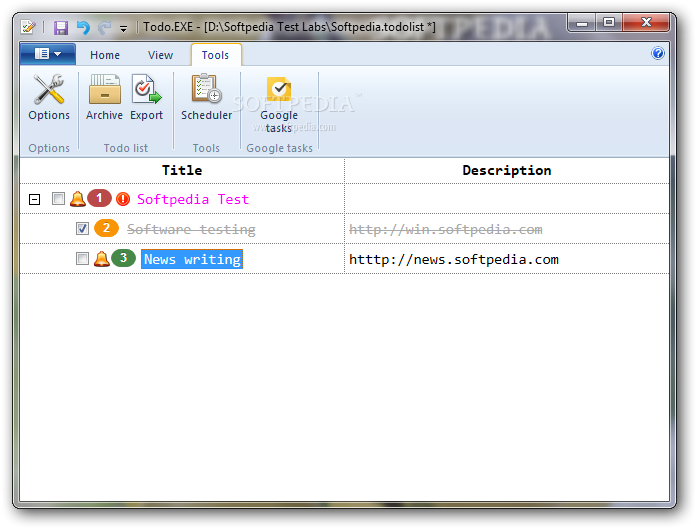Click the bell icon on News writing row
The height and width of the screenshot is (529, 697).
coord(101,258)
